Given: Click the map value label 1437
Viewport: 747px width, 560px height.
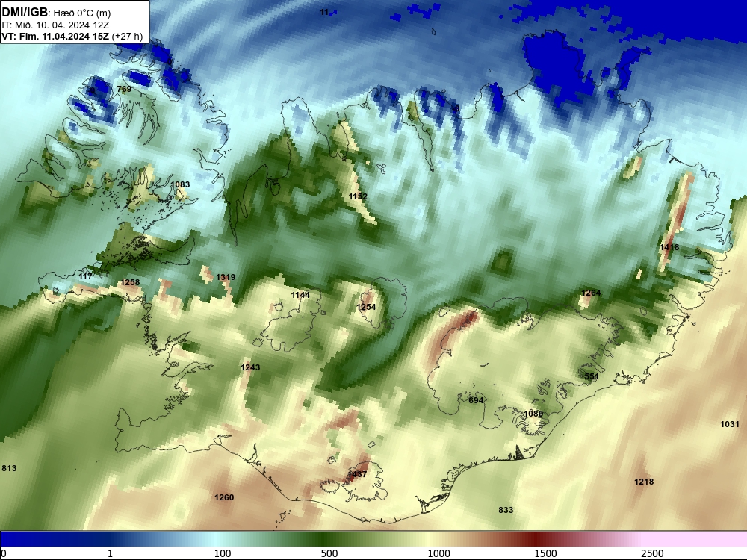Looking at the screenshot, I should tap(357, 474).
